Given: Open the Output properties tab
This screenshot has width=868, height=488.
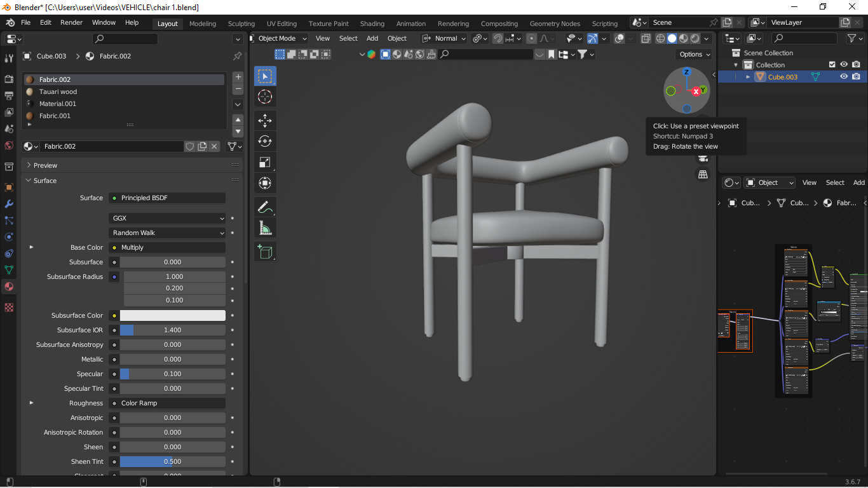Looking at the screenshot, I should [9, 96].
